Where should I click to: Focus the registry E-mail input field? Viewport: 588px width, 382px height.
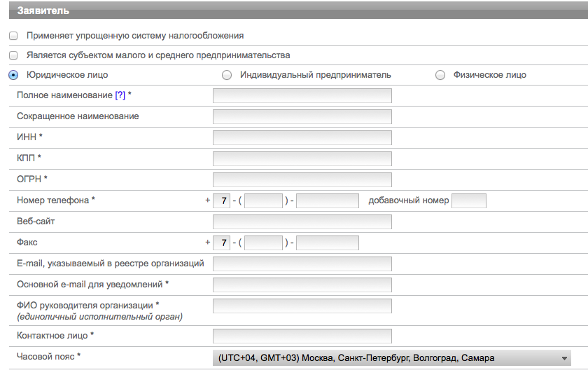point(302,264)
